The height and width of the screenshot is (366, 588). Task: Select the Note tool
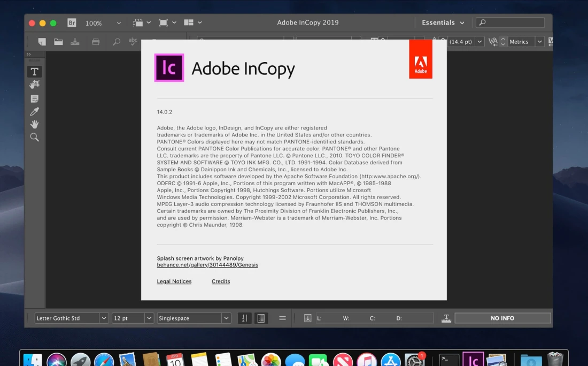click(x=34, y=98)
